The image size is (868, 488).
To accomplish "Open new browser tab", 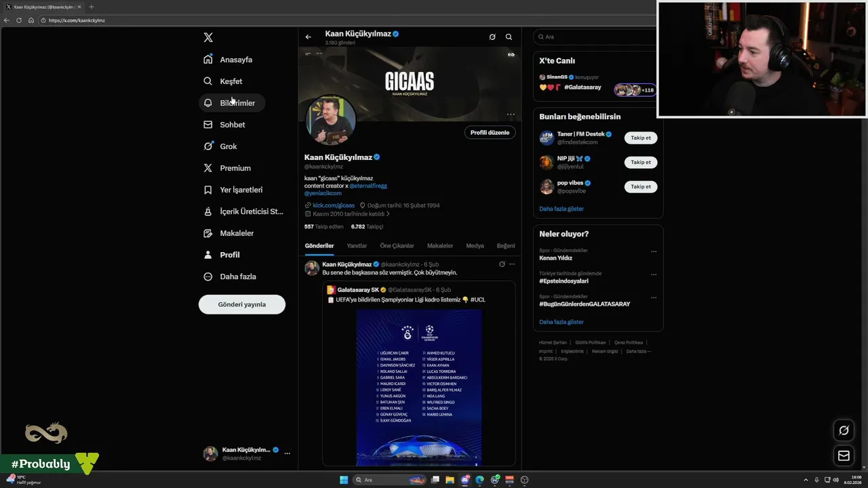I will [x=92, y=7].
